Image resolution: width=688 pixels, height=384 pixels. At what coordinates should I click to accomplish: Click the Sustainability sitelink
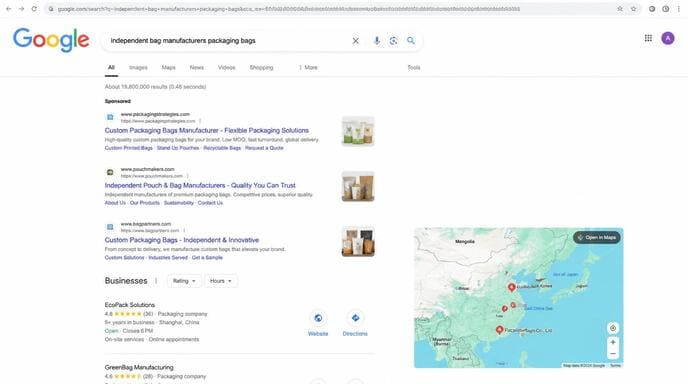point(179,203)
